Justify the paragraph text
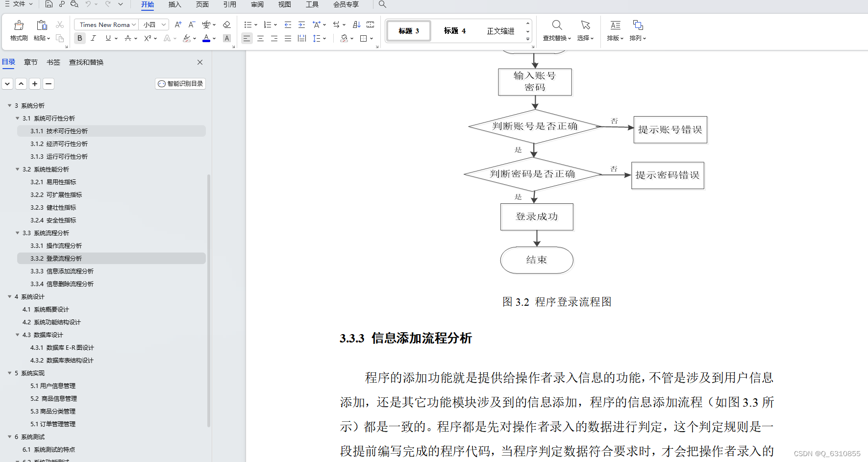Image resolution: width=868 pixels, height=462 pixels. 288,38
